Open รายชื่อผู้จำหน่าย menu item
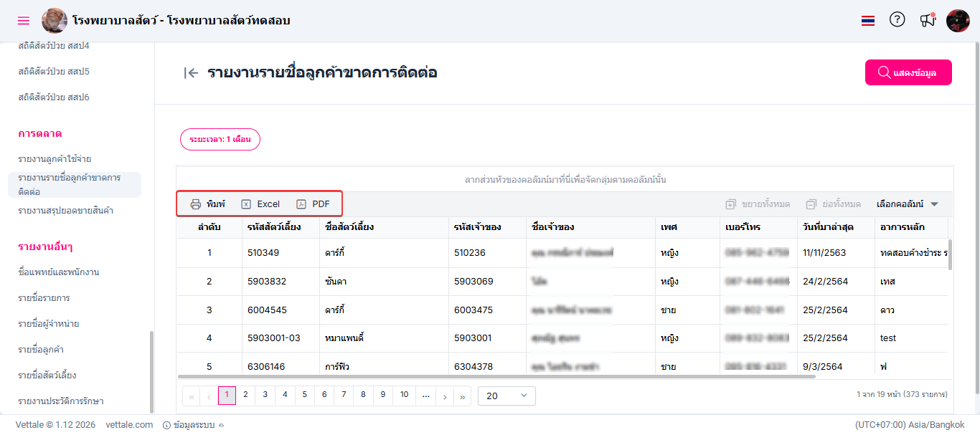Viewport: 980px width, 435px height. pyautogui.click(x=49, y=324)
